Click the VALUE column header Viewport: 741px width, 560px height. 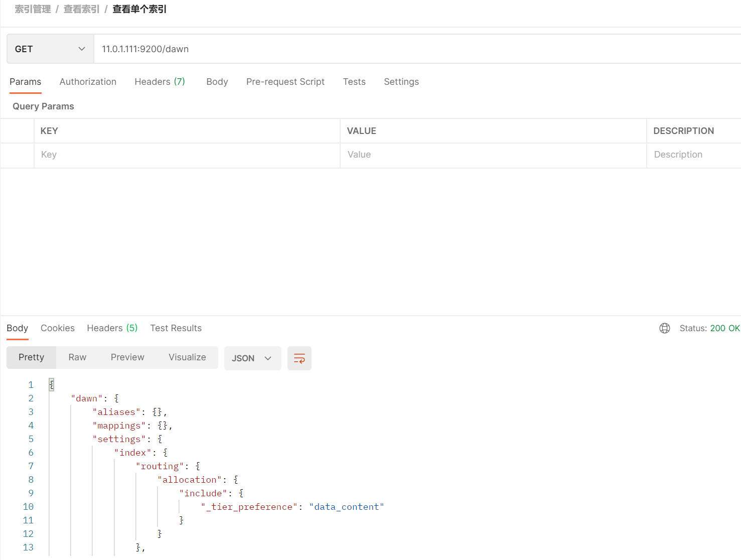(x=362, y=131)
